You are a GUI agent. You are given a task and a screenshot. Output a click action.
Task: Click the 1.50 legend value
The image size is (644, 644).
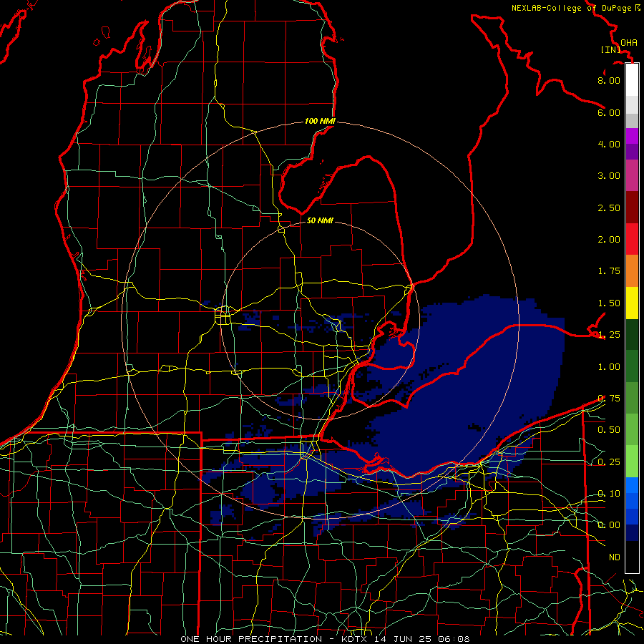coord(609,303)
